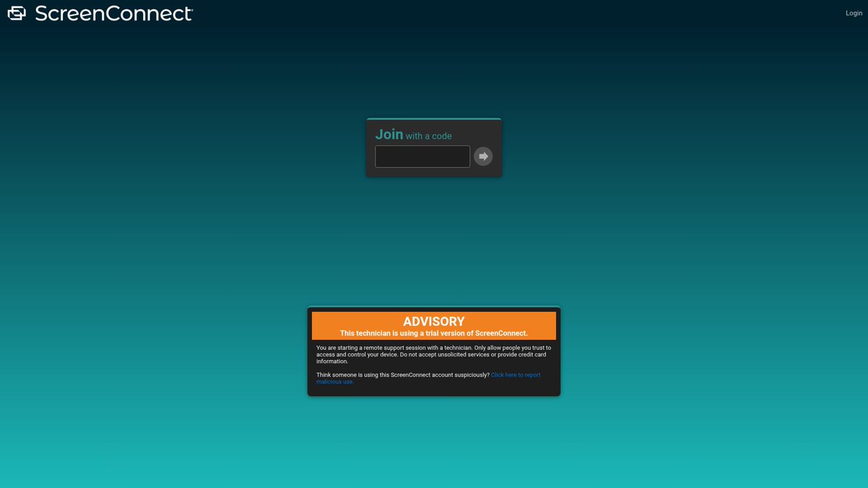The height and width of the screenshot is (488, 868).
Task: Click the ScreenConnect logo icon
Action: (17, 13)
